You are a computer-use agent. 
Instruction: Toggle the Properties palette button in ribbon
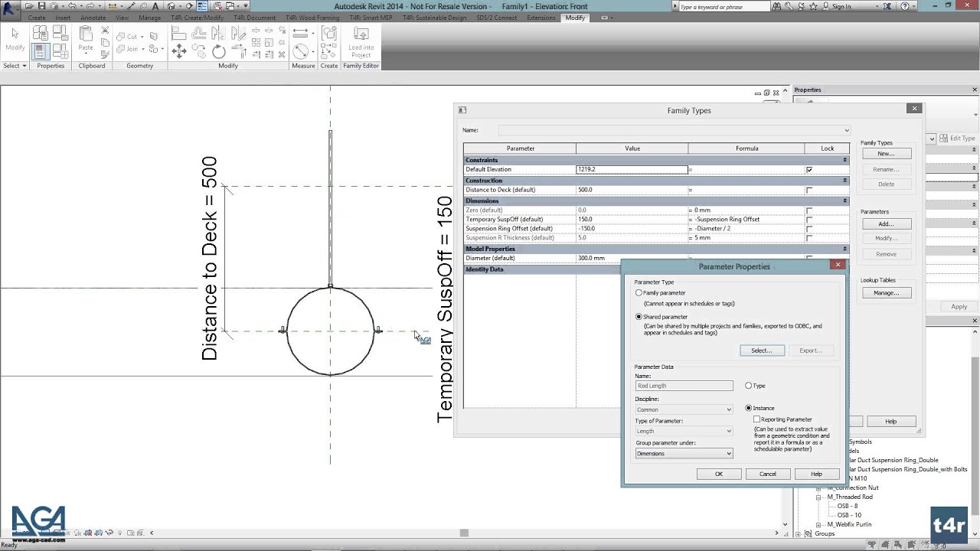40,51
